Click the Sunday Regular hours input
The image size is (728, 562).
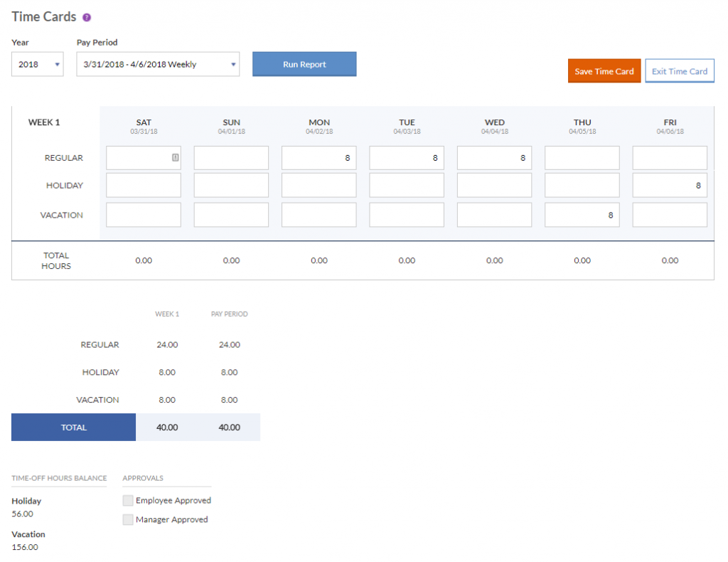[231, 158]
